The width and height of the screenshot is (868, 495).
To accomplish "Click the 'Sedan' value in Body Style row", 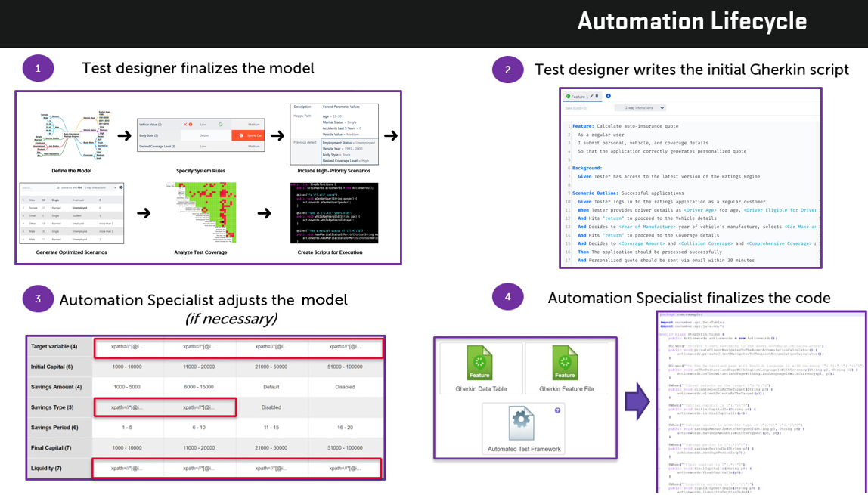I will tap(204, 135).
